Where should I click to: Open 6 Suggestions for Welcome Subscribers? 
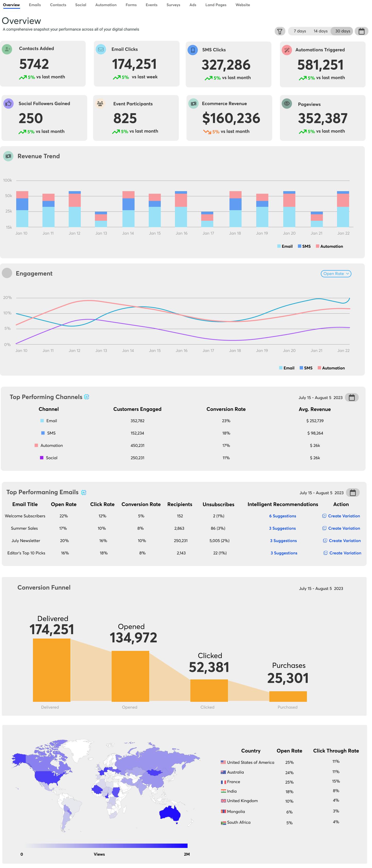[282, 516]
